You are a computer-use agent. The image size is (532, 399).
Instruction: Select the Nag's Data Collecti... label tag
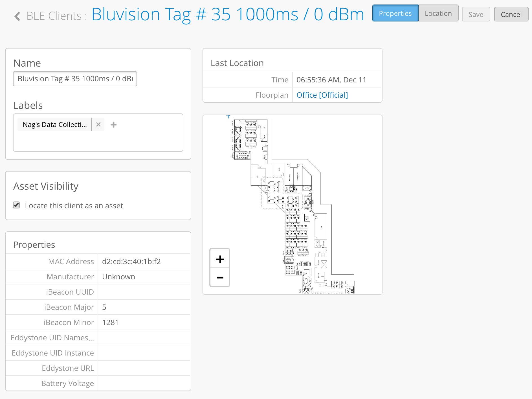pyautogui.click(x=55, y=124)
